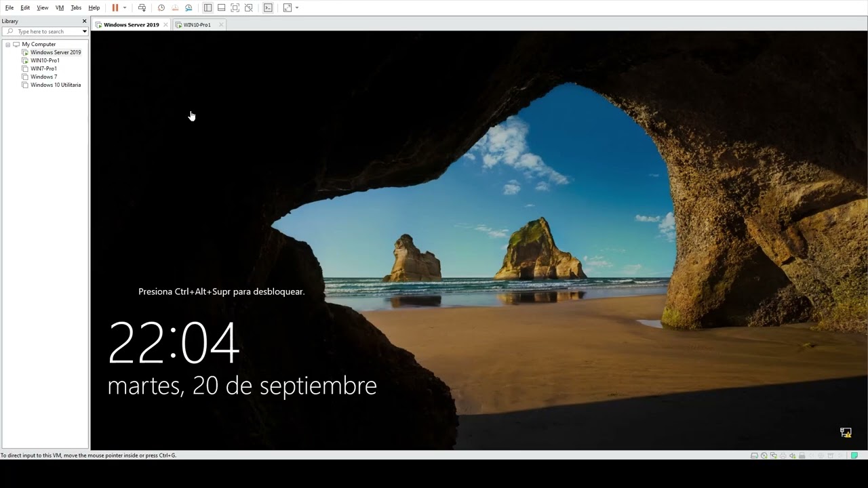Image resolution: width=868 pixels, height=488 pixels.
Task: Open the library search dropdown arrow
Action: point(84,31)
